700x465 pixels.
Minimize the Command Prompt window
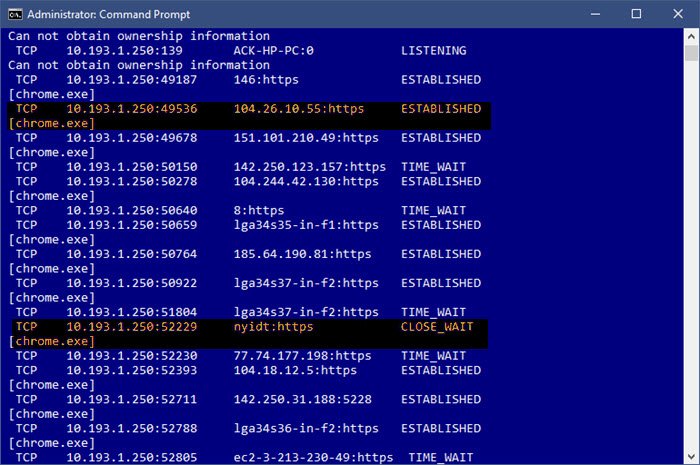click(x=595, y=14)
